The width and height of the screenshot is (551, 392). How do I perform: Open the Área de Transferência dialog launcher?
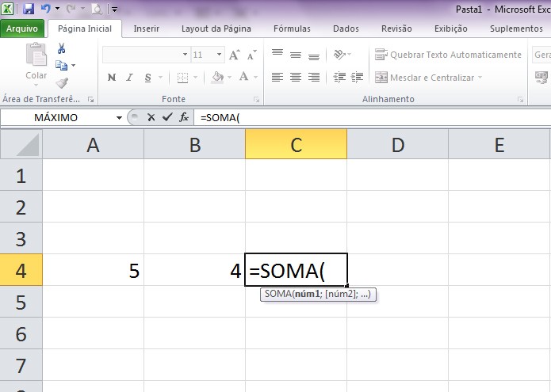click(x=90, y=100)
